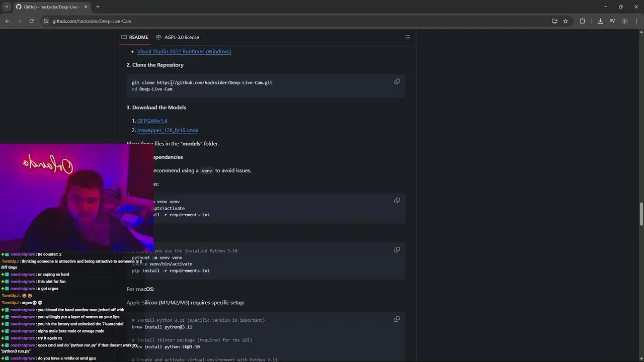Click the 'For macOS:' heading text

(x=140, y=289)
